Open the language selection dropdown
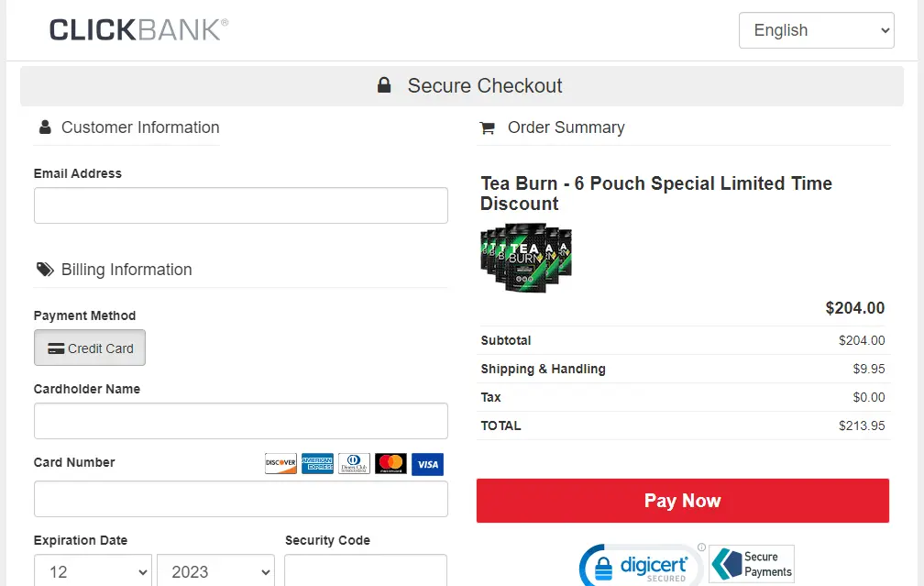 coord(816,30)
